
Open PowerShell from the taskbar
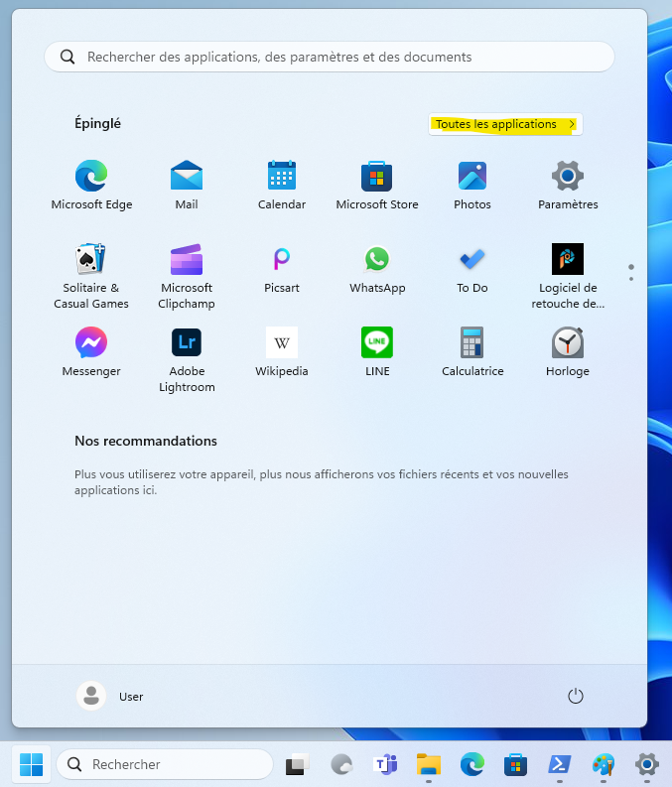pos(559,764)
